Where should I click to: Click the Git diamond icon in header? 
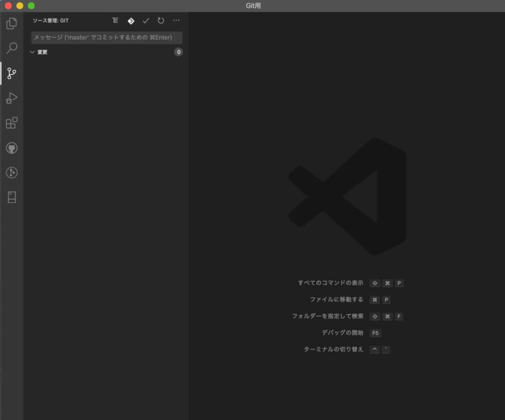click(131, 21)
